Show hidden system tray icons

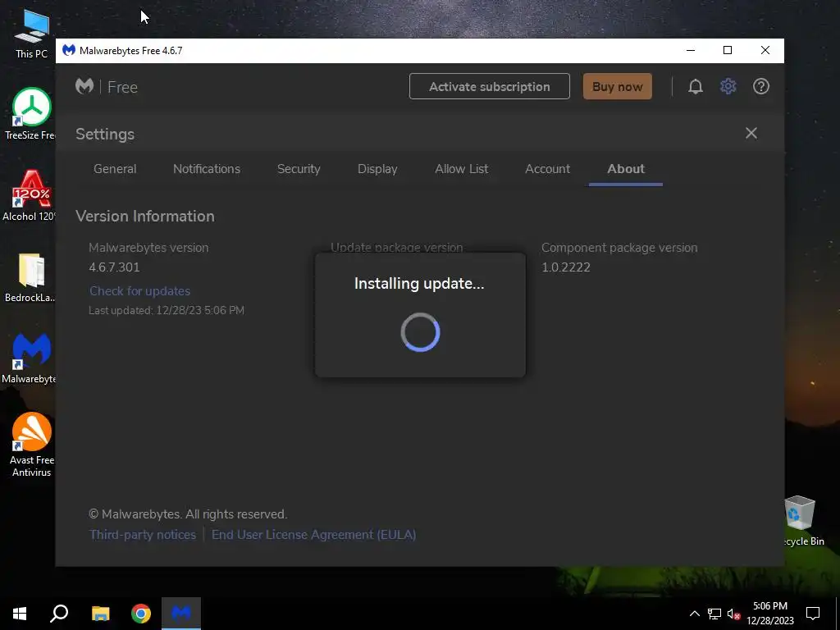pyautogui.click(x=694, y=614)
